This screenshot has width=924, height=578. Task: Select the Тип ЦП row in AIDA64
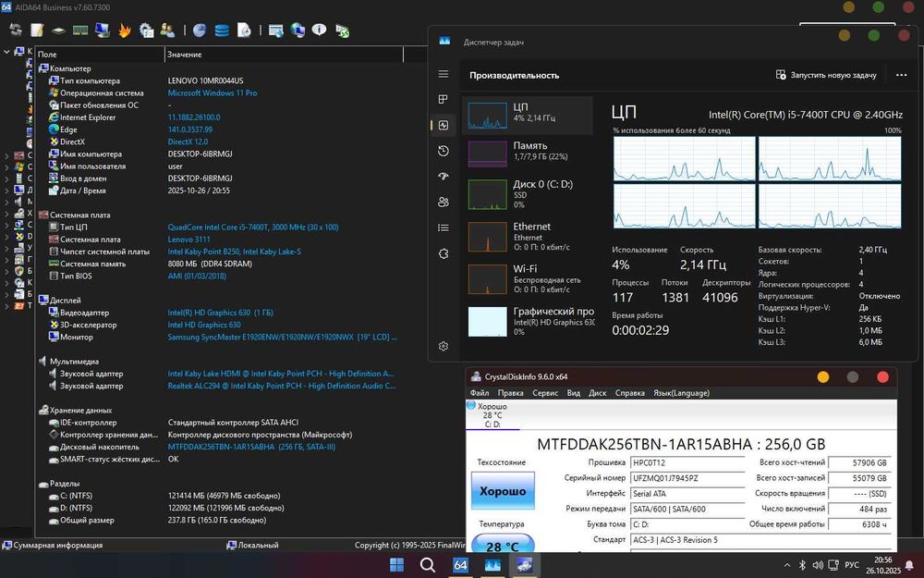[x=218, y=228]
